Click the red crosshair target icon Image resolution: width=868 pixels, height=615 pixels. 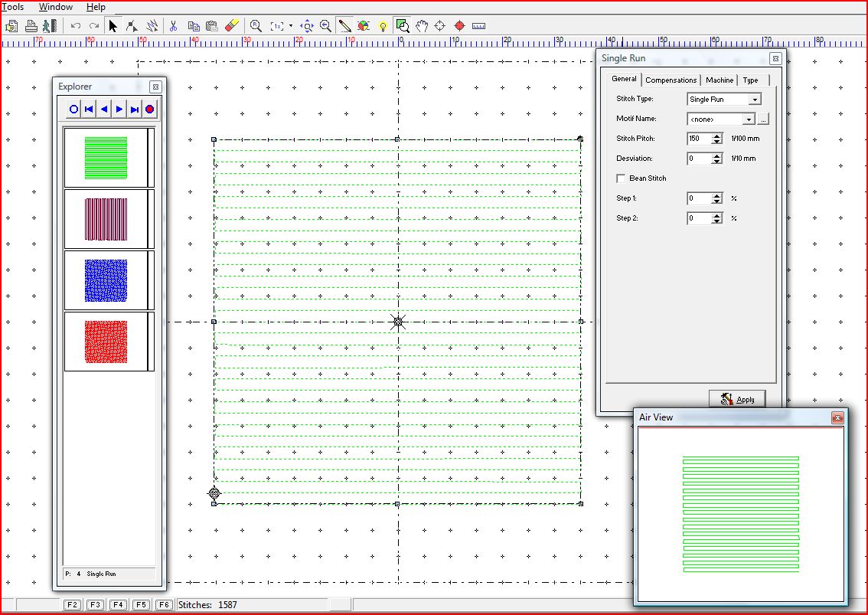(x=459, y=26)
